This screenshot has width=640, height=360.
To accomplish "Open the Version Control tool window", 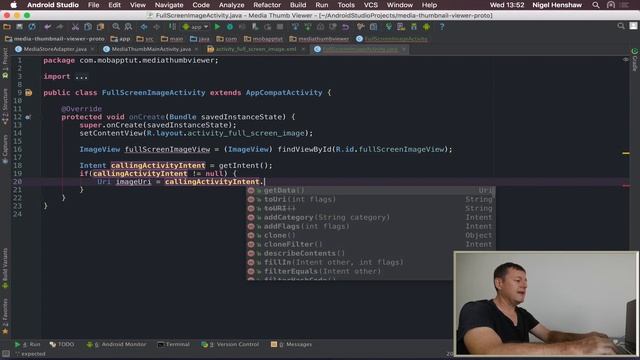I will [x=230, y=344].
